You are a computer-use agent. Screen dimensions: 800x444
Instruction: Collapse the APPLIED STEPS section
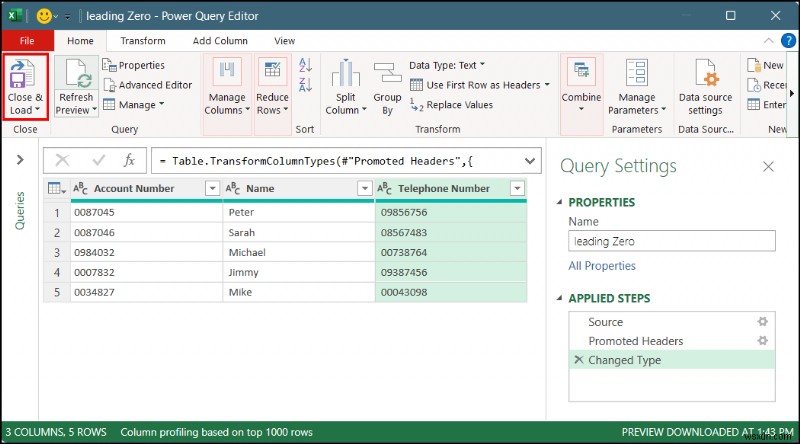click(560, 298)
